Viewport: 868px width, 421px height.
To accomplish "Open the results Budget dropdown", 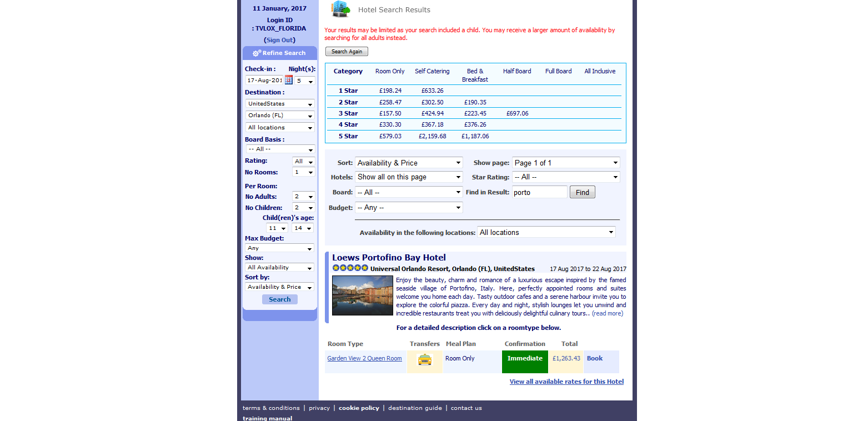I will pos(409,208).
